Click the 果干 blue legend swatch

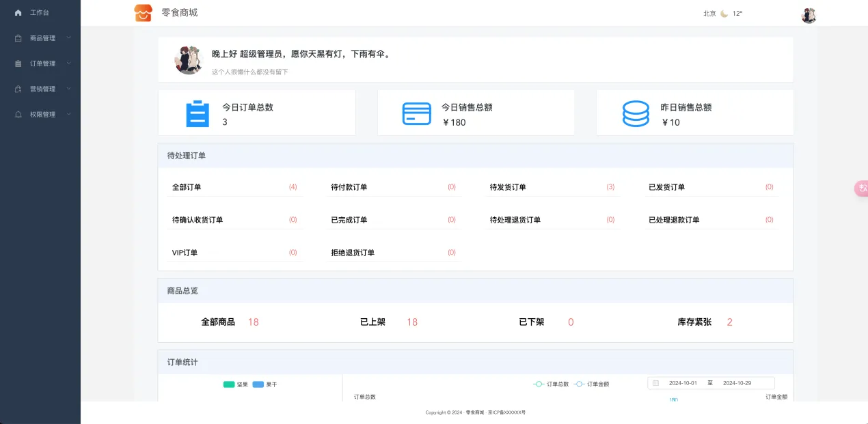(258, 384)
